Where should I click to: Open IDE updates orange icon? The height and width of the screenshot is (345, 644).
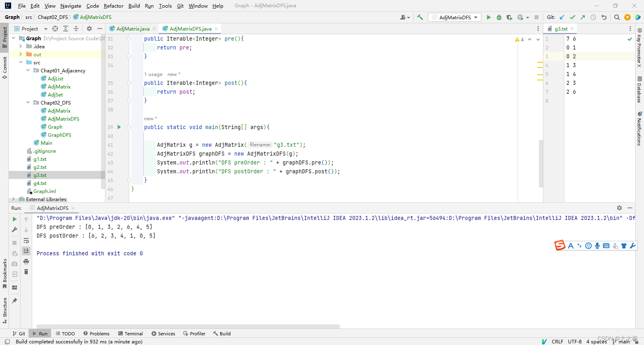tap(627, 17)
